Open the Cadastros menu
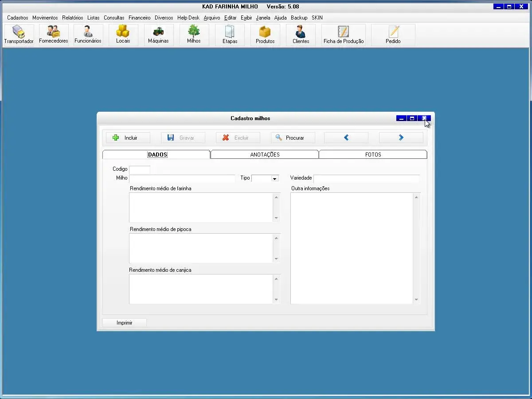Viewport: 532px width, 399px height. (18, 18)
